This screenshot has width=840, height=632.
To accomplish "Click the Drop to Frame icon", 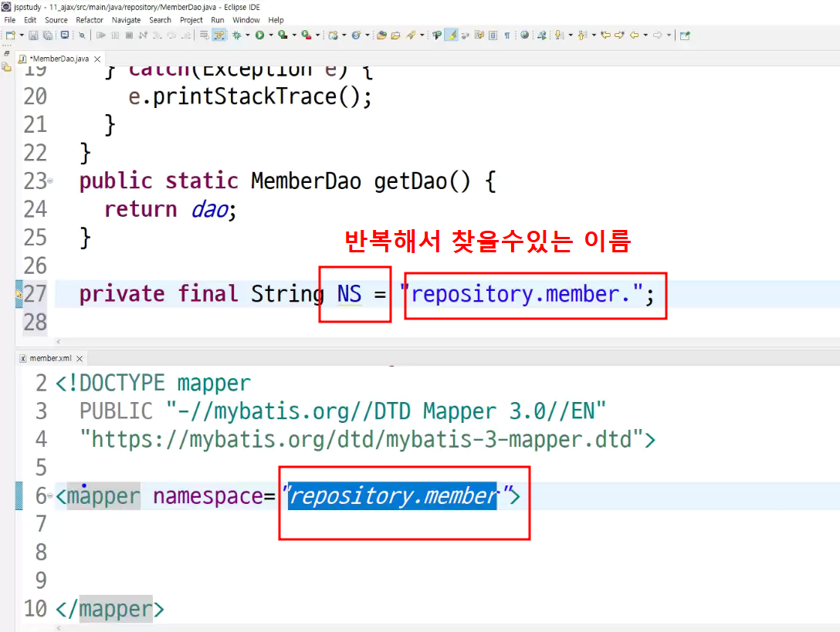I will coord(204,35).
